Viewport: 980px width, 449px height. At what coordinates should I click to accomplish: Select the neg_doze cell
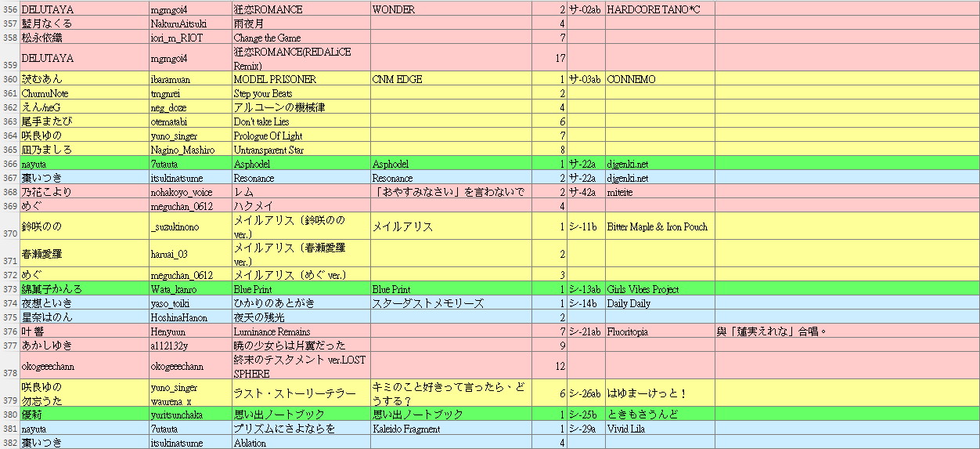189,107
